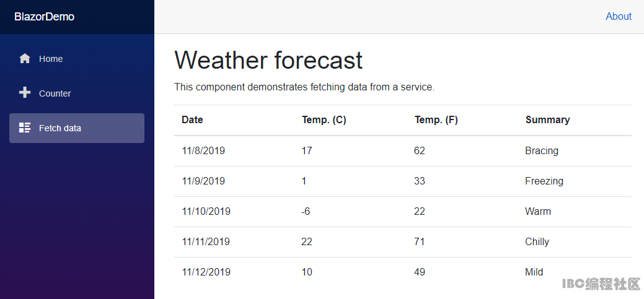
Task: Click the -6 Celsius temperature cell
Action: coord(306,211)
